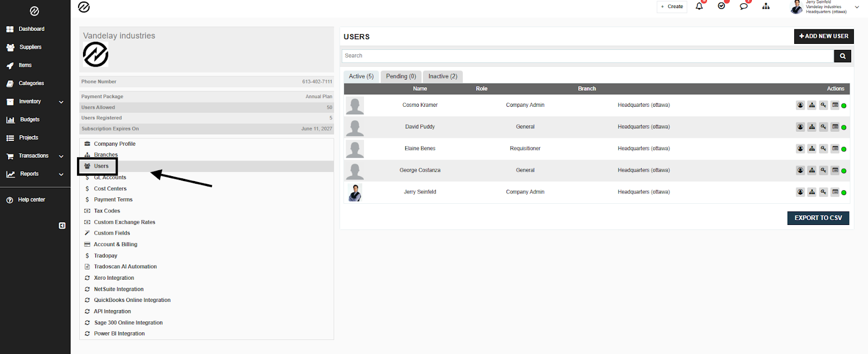Click the Tradogram logo in top bar
Image resolution: width=868 pixels, height=354 pixels.
84,7
